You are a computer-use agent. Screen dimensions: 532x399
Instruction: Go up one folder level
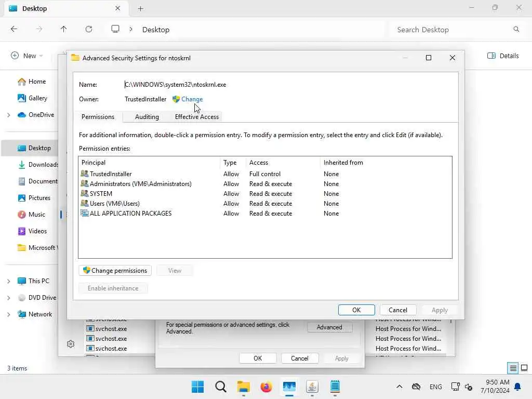click(x=63, y=29)
